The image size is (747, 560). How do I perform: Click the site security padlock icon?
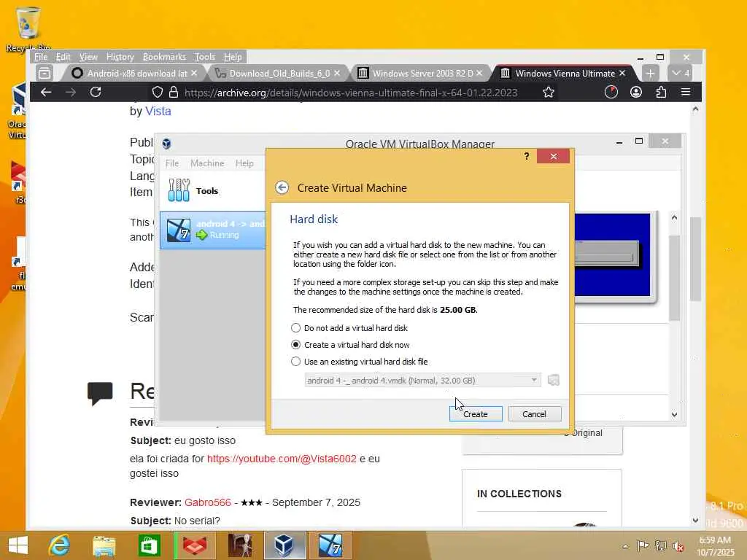(x=174, y=92)
